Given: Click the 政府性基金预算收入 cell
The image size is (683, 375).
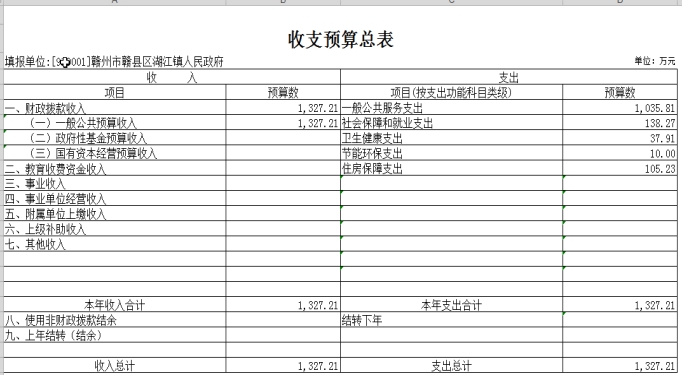Looking at the screenshot, I should click(x=115, y=138).
